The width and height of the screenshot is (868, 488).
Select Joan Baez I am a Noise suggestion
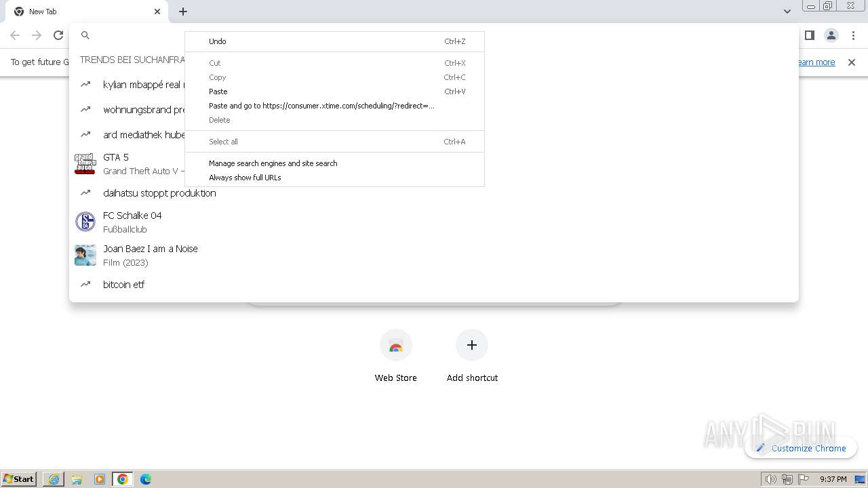pyautogui.click(x=434, y=256)
